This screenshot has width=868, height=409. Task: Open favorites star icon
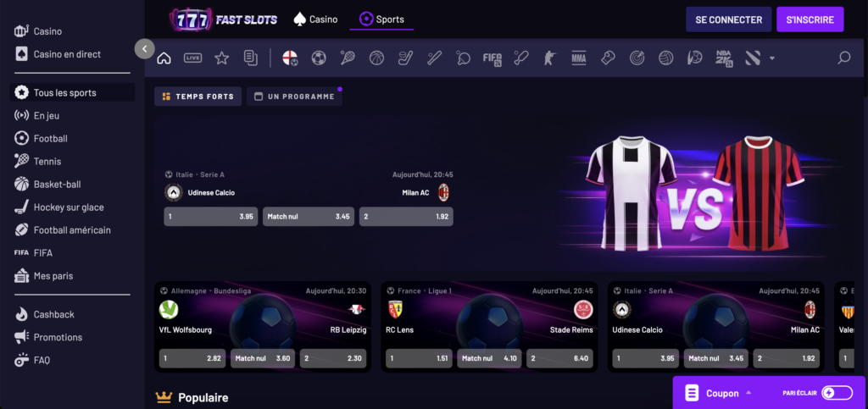222,58
